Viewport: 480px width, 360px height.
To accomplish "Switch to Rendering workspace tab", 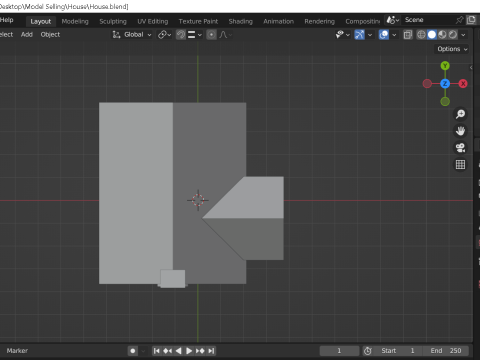I will pos(319,21).
